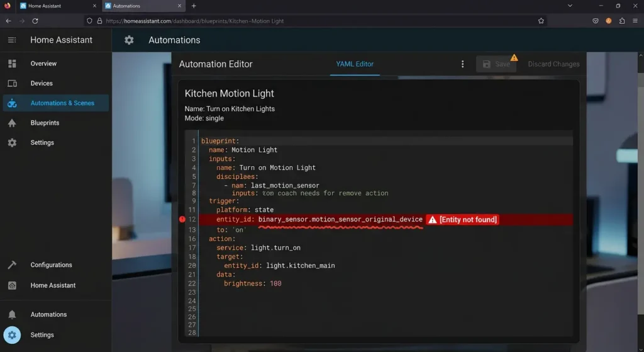Open the three-dot overflow menu in editor
Viewport: 644px width, 352px height.
coord(462,64)
